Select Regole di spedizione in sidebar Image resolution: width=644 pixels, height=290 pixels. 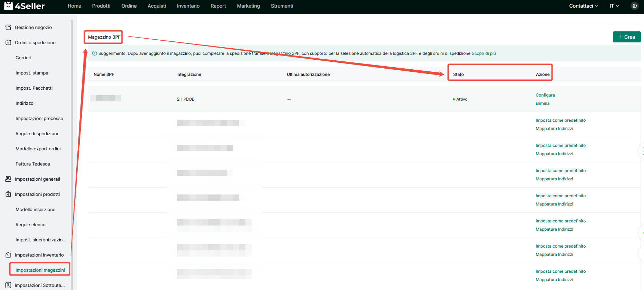37,133
